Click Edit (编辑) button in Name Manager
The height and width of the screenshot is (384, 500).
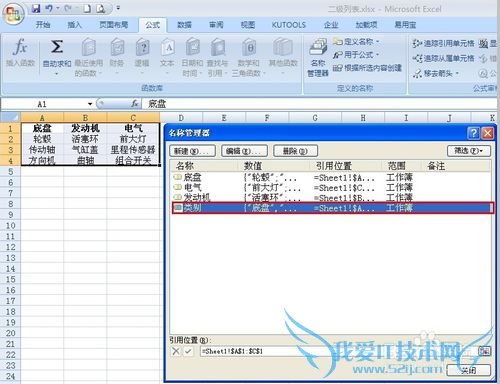244,151
